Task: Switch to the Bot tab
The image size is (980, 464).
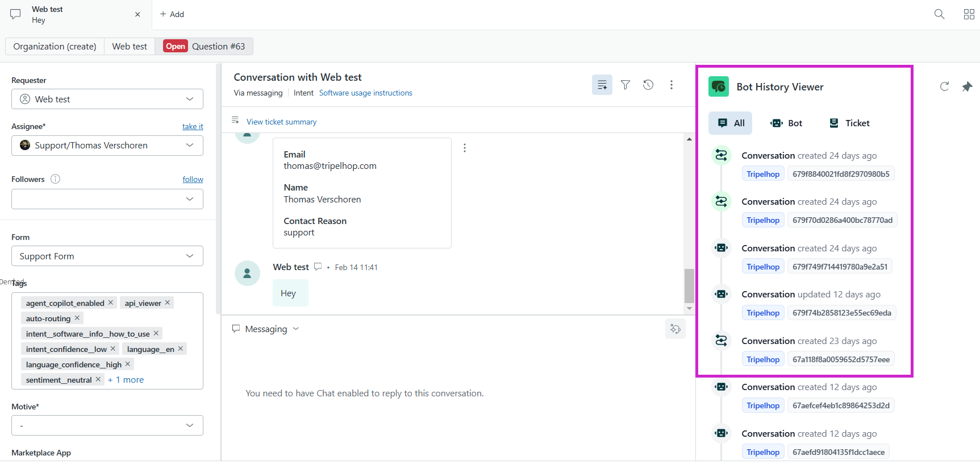Action: coord(786,123)
